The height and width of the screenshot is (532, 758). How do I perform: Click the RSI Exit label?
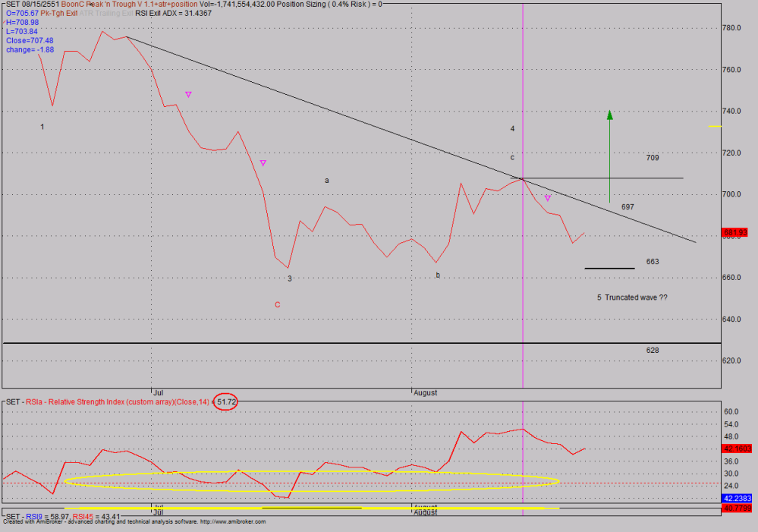coord(148,13)
